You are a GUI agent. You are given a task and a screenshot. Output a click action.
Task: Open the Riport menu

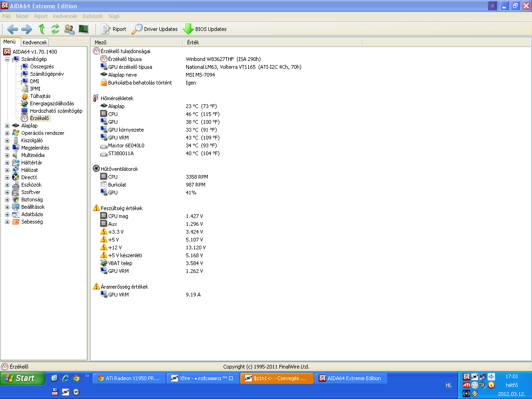(x=41, y=16)
